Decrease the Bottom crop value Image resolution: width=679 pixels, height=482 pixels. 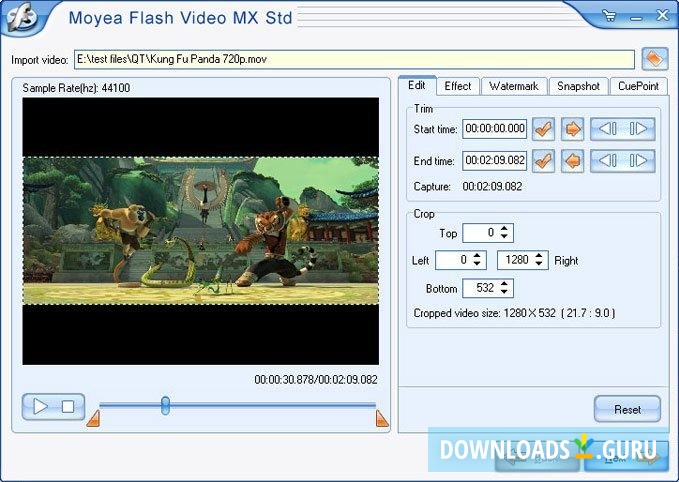coord(504,292)
